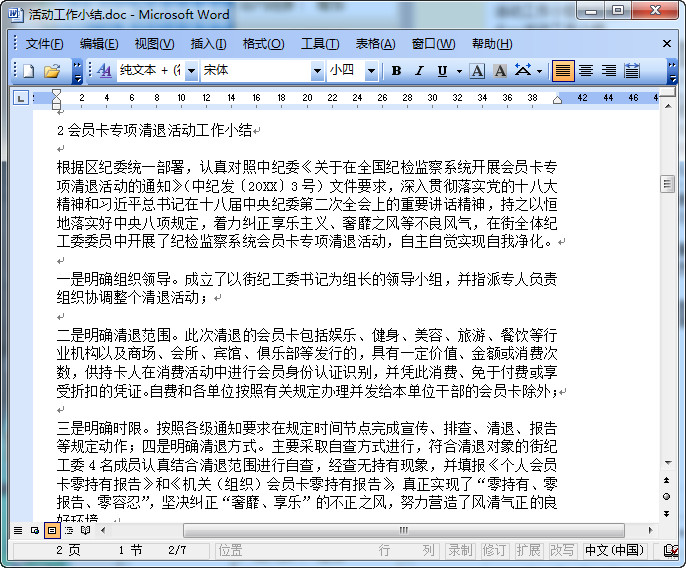Align paragraph text to the right
The image size is (686, 568).
[609, 71]
